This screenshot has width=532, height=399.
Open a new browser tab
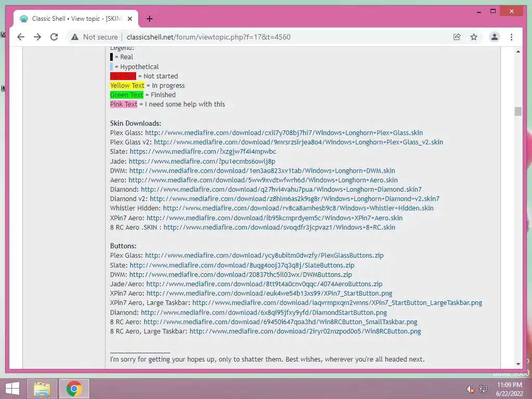149,19
